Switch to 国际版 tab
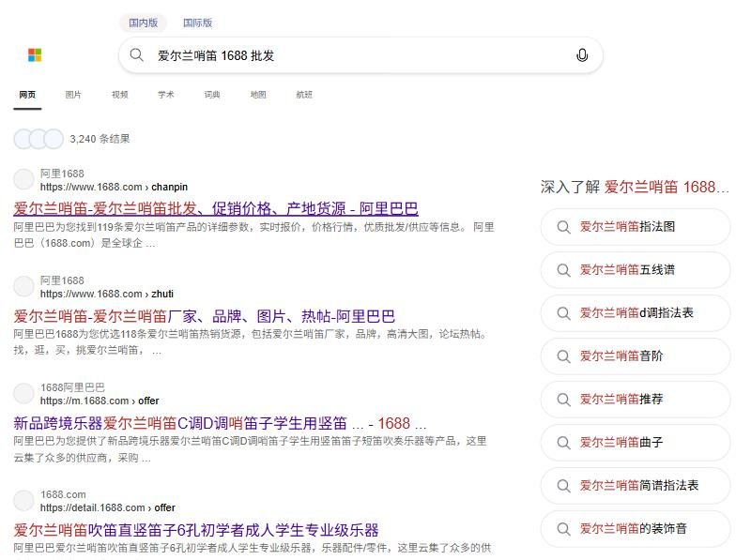The width and height of the screenshot is (751, 560). click(x=197, y=23)
